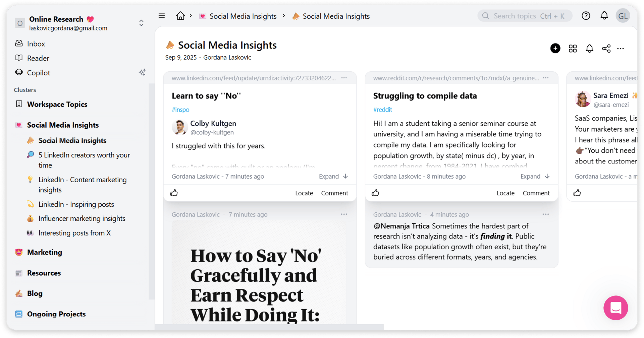
Task: Open 'Influencer marketing insights' topic
Action: (82, 219)
